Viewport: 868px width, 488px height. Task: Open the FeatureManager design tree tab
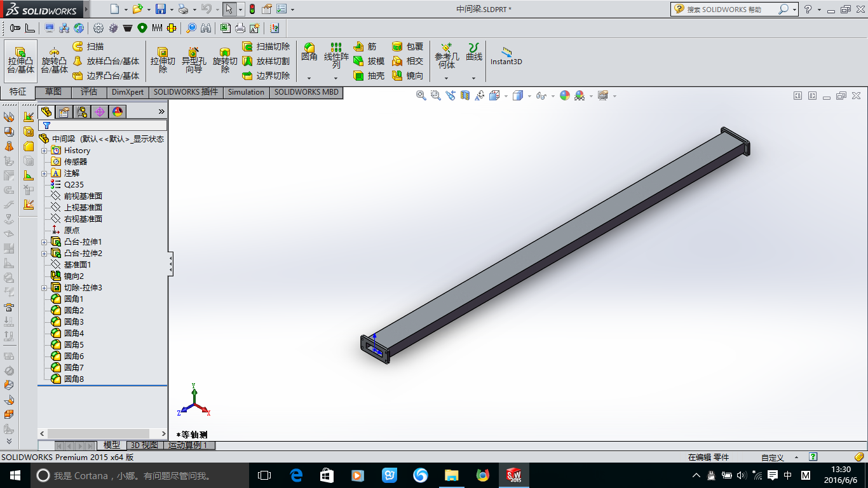point(46,112)
